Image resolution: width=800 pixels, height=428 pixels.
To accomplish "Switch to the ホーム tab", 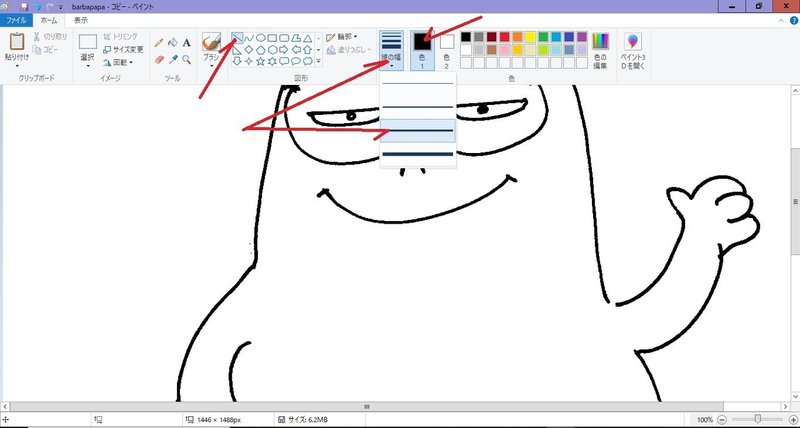I will click(49, 21).
